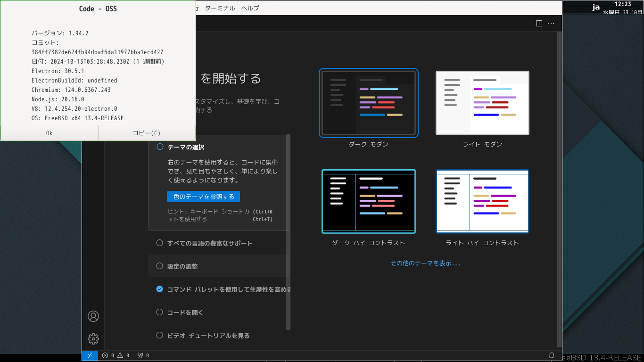
Task: Select the ライト モダン theme thumbnail
Action: point(482,103)
